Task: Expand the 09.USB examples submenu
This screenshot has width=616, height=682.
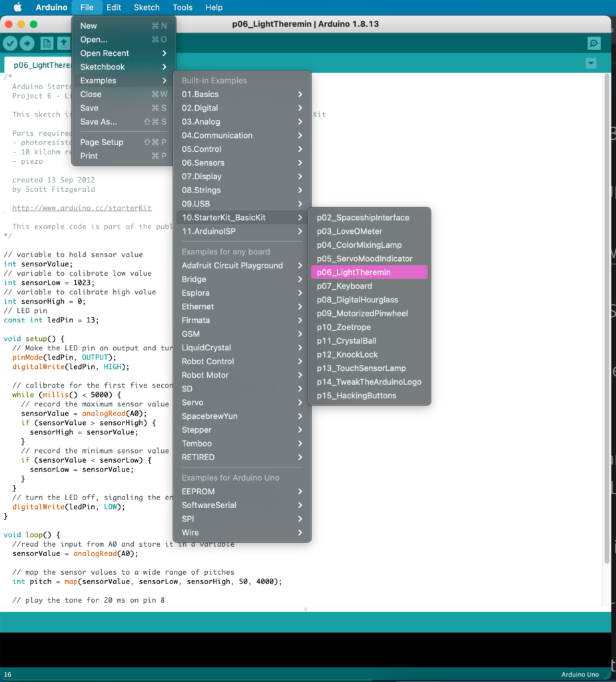Action: coord(242,204)
